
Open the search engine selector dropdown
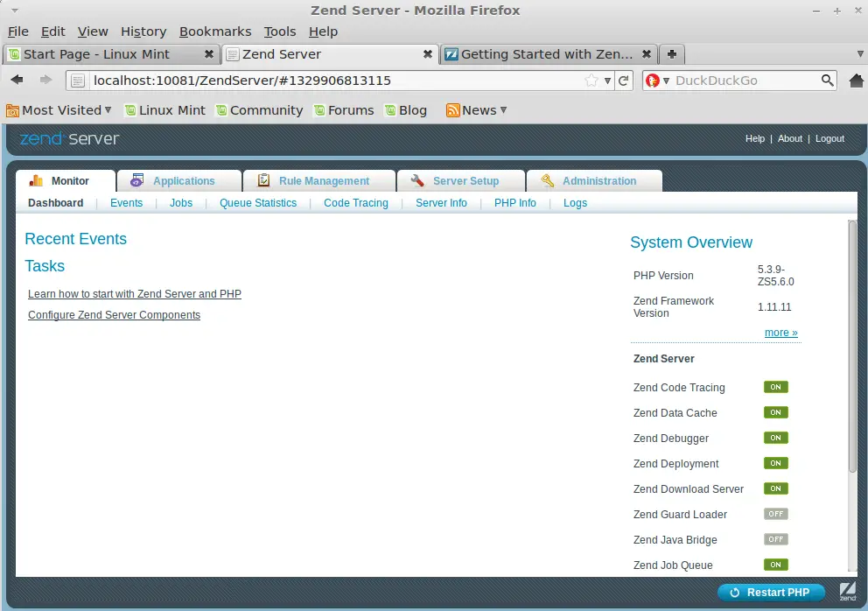pos(666,81)
